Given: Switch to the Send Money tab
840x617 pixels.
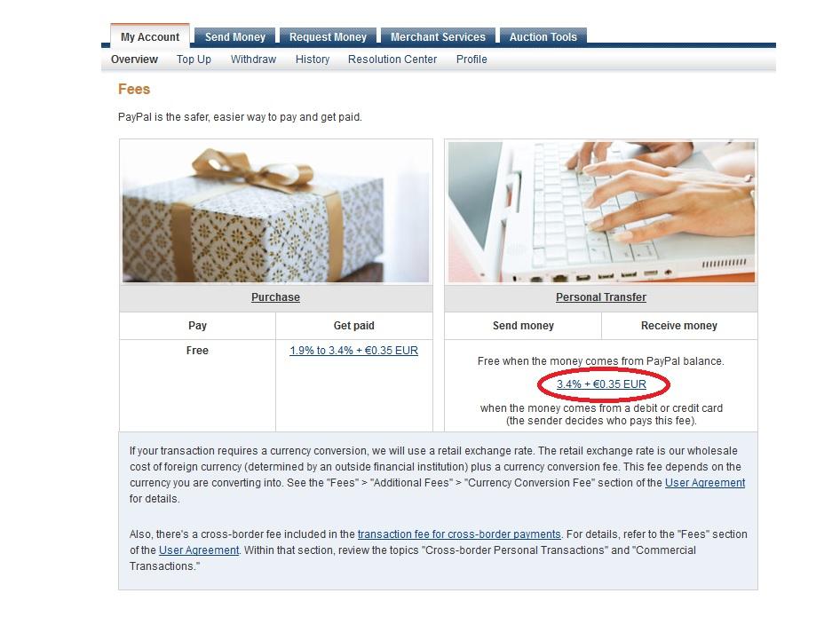Looking at the screenshot, I should point(234,37).
